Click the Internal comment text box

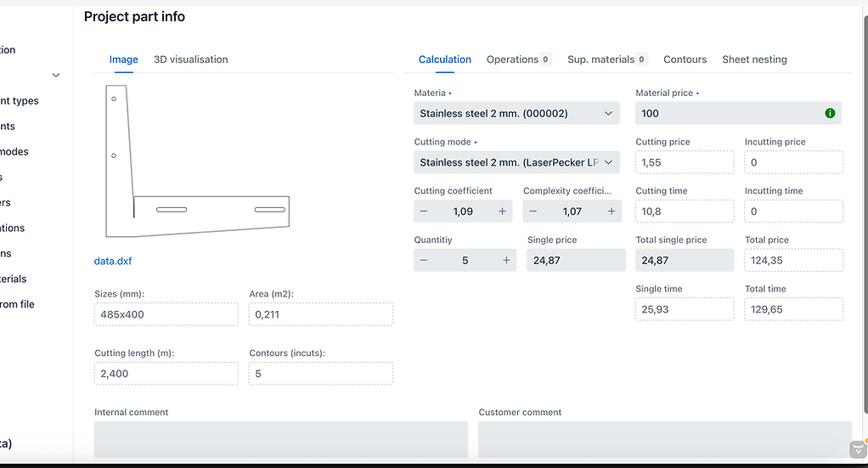click(280, 439)
